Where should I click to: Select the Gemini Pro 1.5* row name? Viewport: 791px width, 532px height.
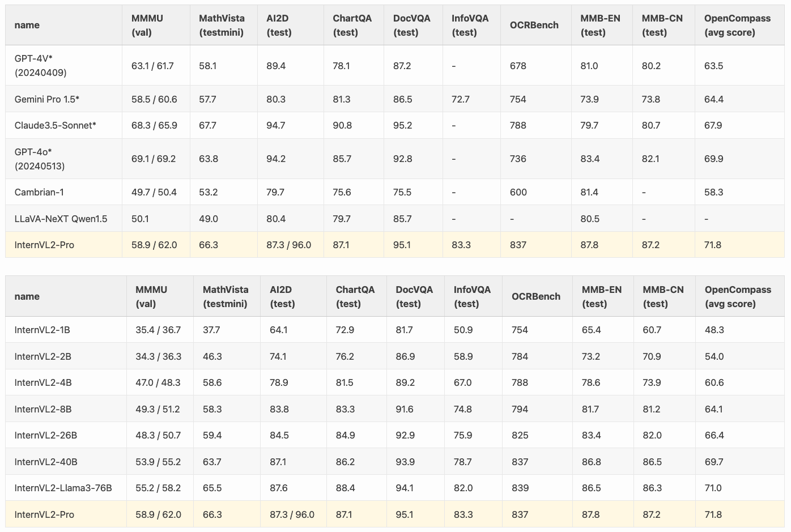click(x=46, y=99)
